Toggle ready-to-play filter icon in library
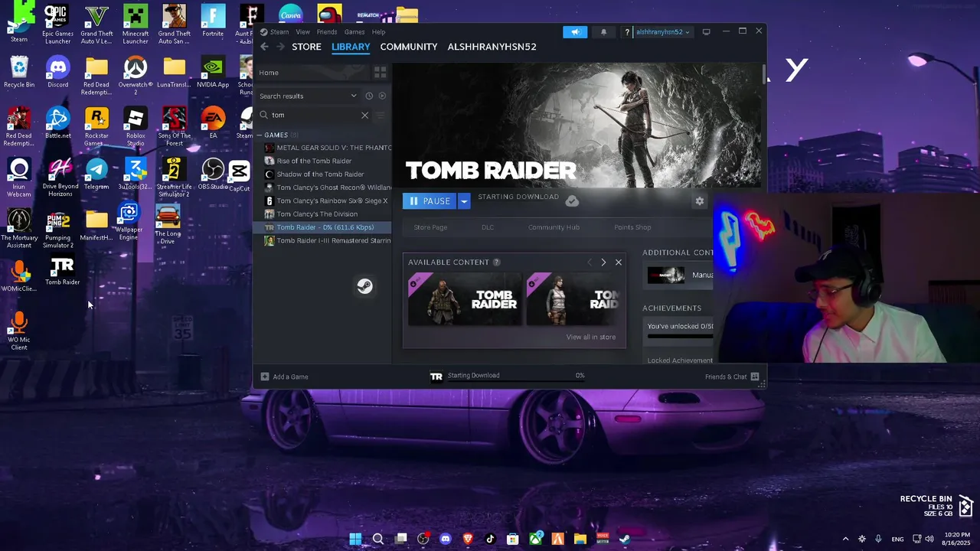The height and width of the screenshot is (551, 980). [382, 96]
